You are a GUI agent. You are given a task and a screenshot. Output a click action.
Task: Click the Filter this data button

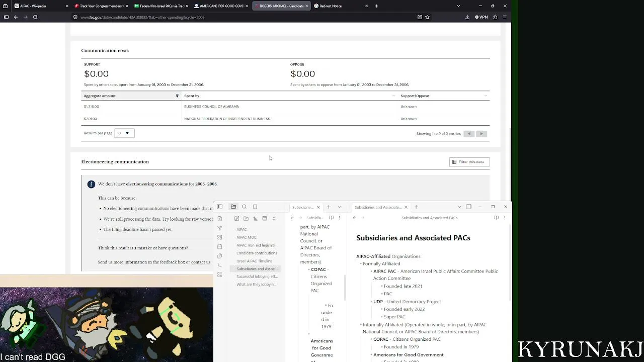pyautogui.click(x=469, y=162)
